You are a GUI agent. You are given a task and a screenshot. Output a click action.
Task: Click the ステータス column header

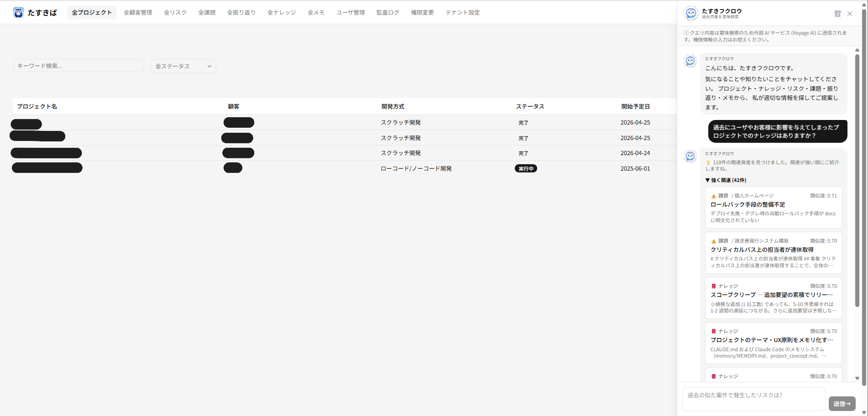[530, 106]
